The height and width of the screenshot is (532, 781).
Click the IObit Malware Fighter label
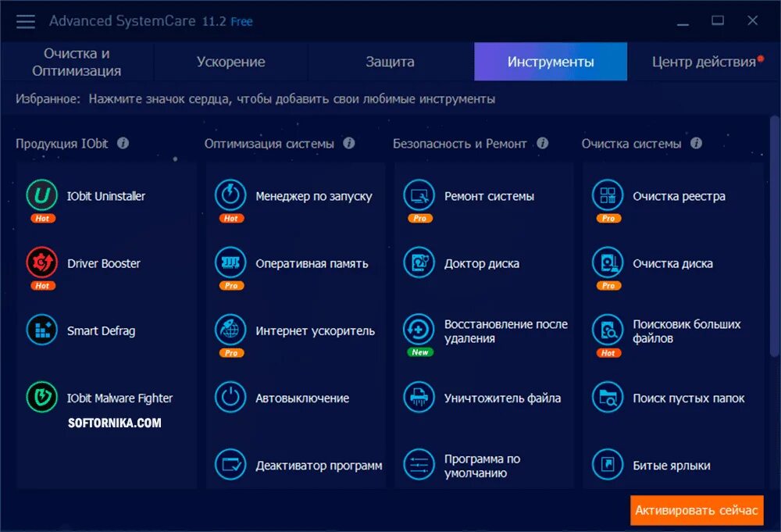tap(119, 398)
